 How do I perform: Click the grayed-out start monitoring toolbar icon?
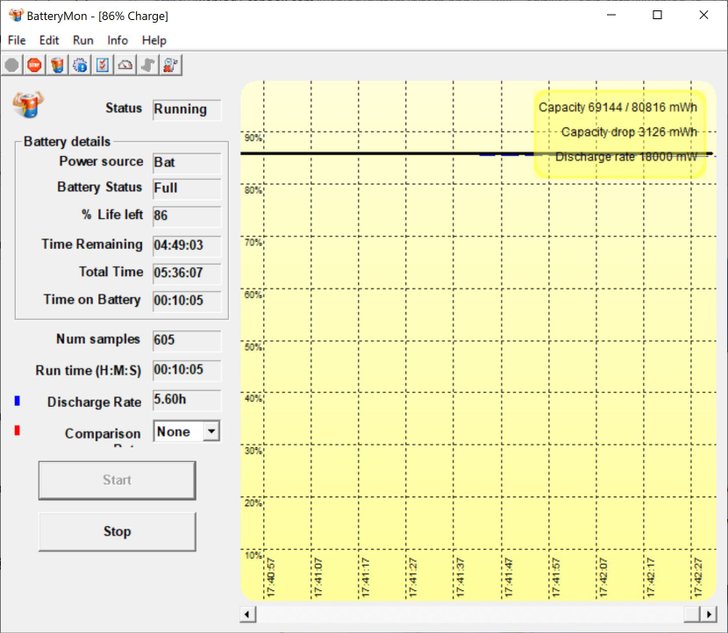(x=12, y=65)
